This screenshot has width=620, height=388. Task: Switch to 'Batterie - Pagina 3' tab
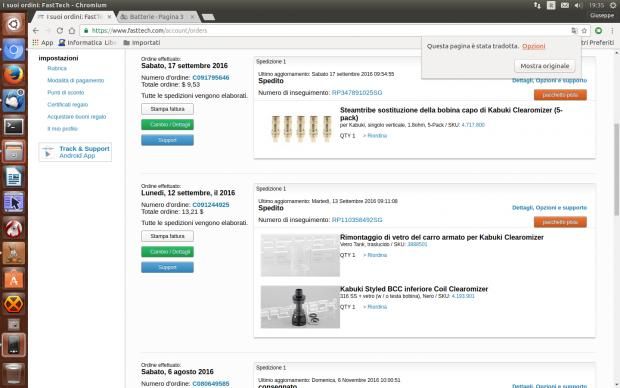(x=156, y=17)
